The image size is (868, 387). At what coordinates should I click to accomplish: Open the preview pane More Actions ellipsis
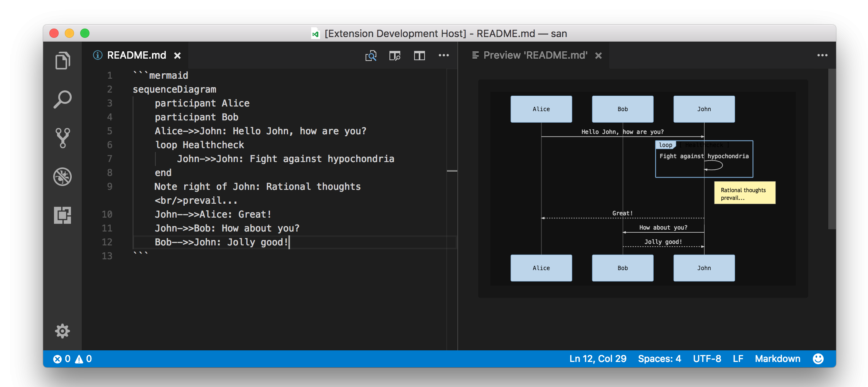822,55
